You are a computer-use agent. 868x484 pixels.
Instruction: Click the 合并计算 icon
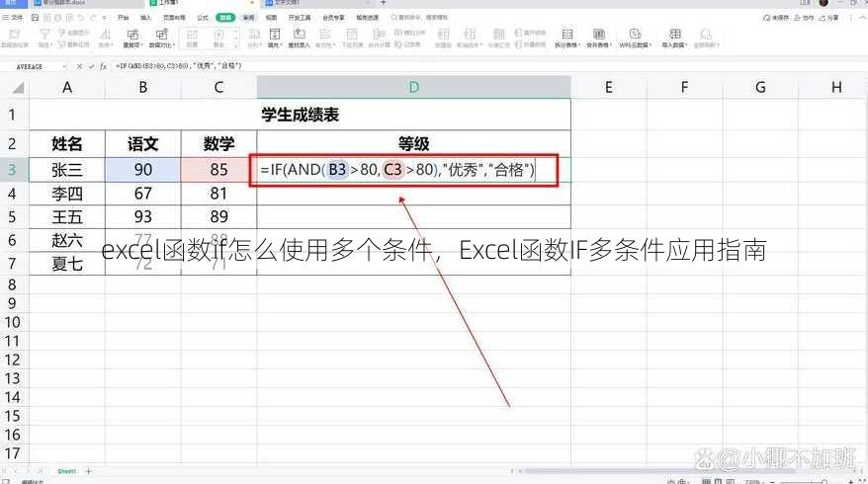(380, 38)
